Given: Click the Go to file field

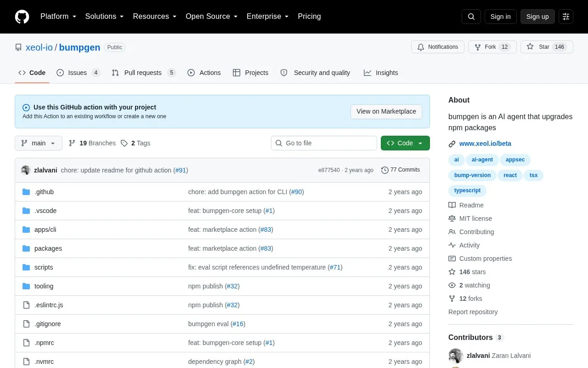Looking at the screenshot, I should 324,143.
